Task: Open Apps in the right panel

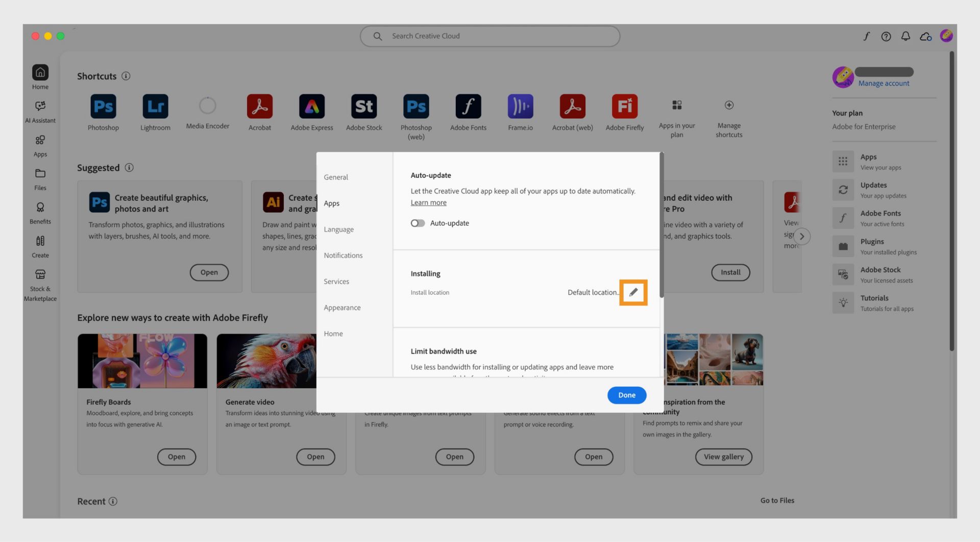Action: [884, 161]
